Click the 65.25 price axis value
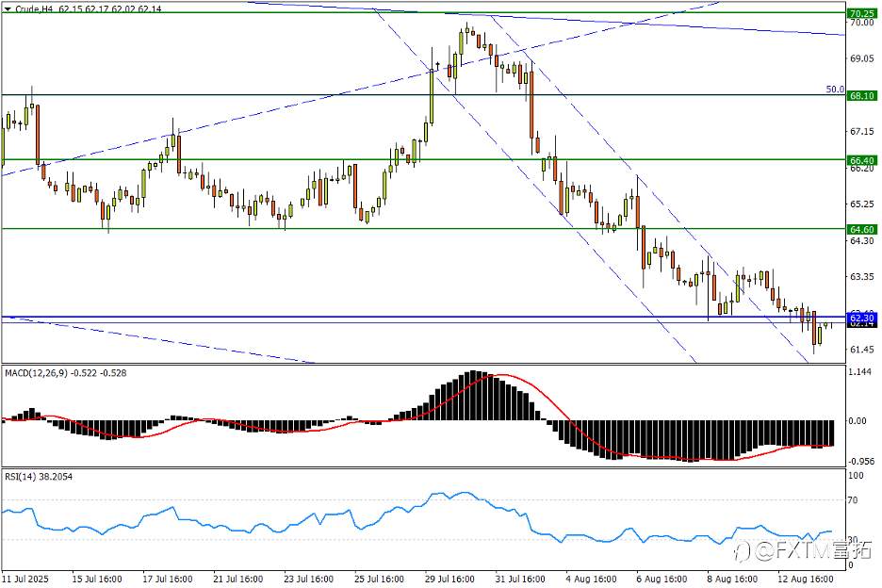This screenshot has width=882, height=588. pyautogui.click(x=862, y=204)
